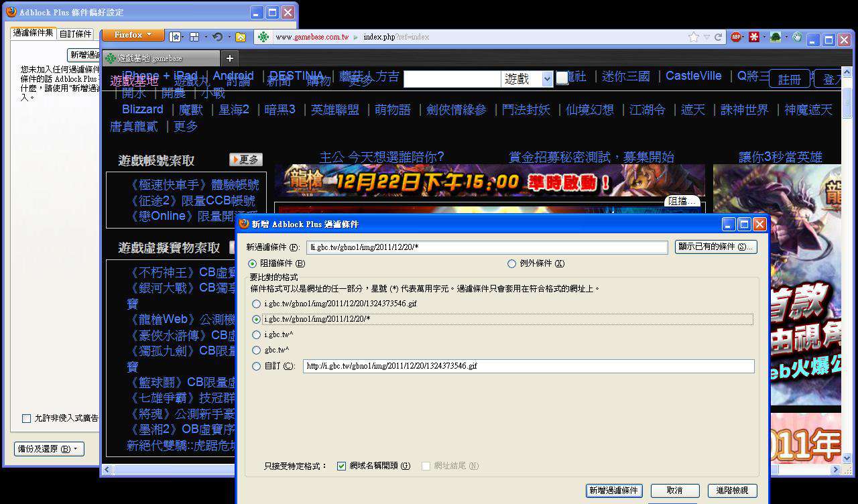
Task: Select the 例外條件 radio button
Action: [511, 264]
